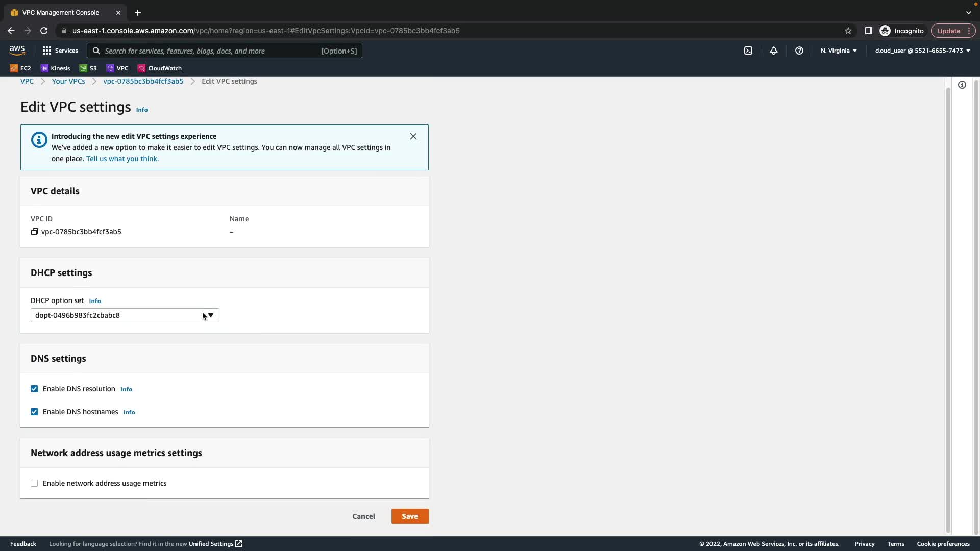Bookmark page with star icon
Screen dimensions: 980x551
[848, 31]
